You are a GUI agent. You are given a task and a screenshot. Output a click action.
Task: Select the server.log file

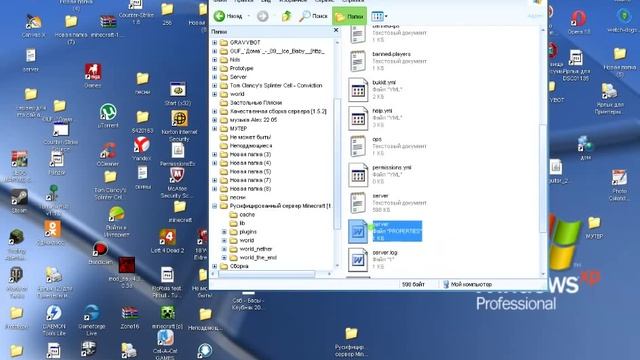click(373, 260)
